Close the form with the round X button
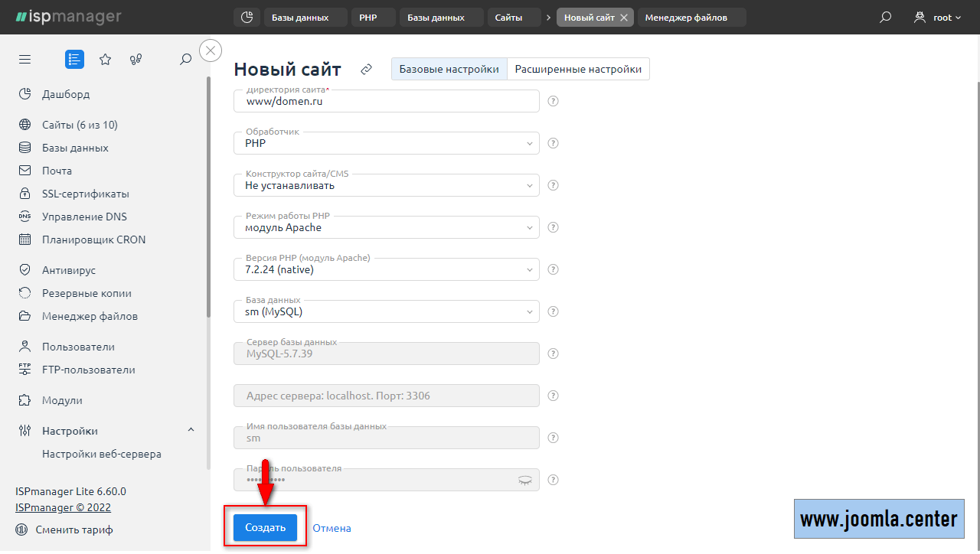 tap(211, 51)
